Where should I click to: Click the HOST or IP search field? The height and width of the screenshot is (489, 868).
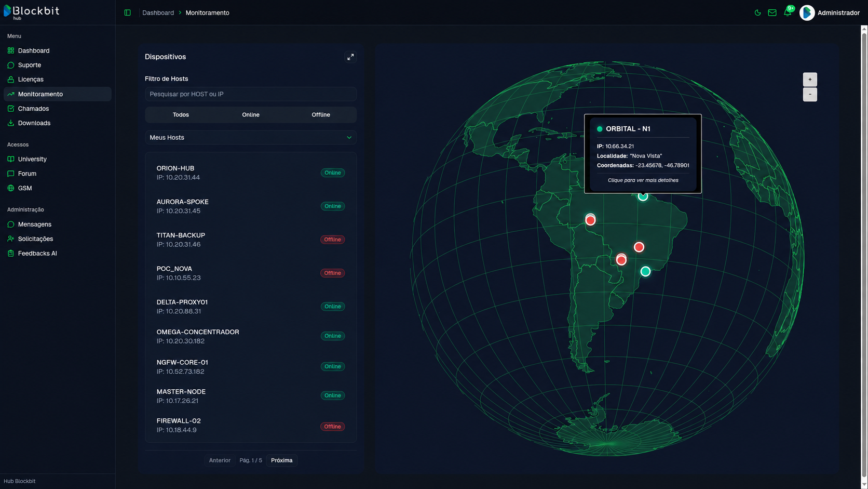(251, 94)
